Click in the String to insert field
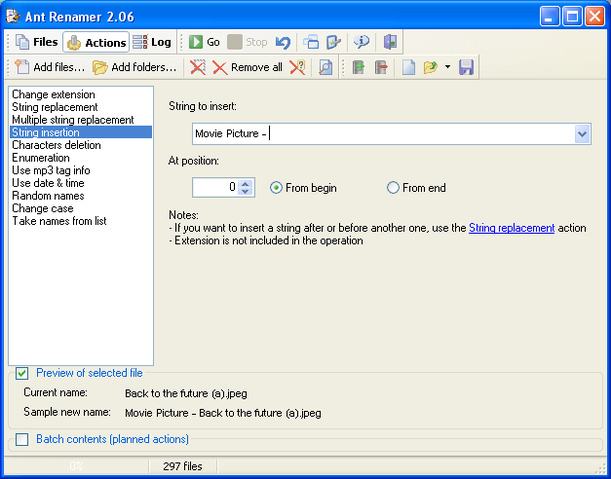The image size is (611, 479). point(383,134)
